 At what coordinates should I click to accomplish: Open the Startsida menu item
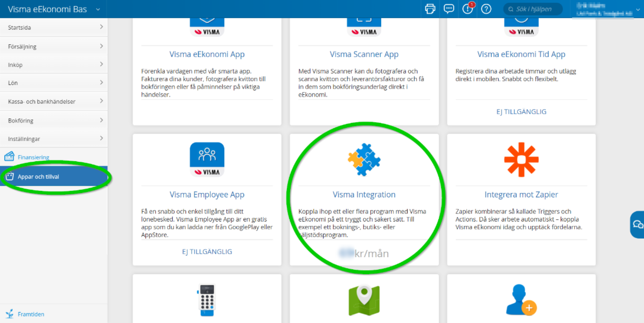pyautogui.click(x=54, y=27)
